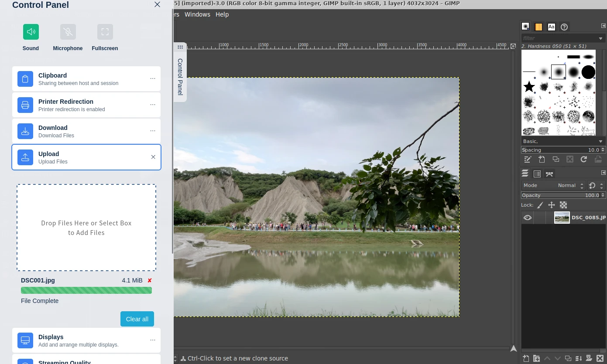Lock layer position and size
The width and height of the screenshot is (607, 364).
click(x=552, y=205)
